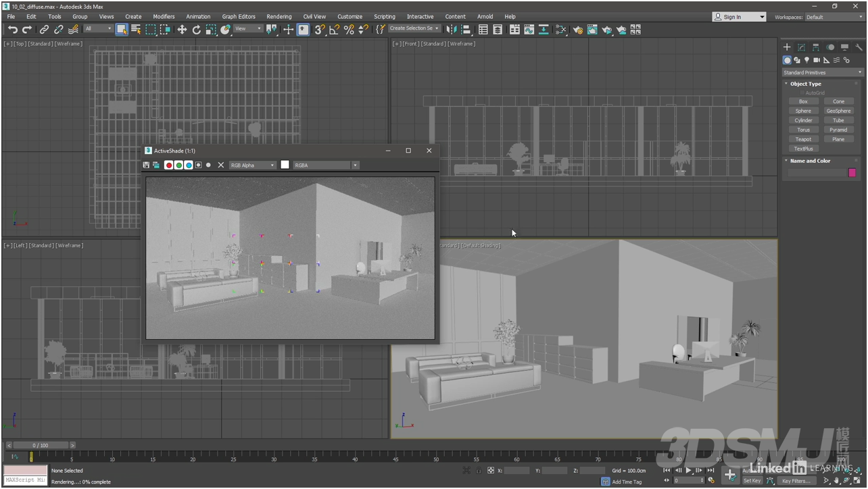
Task: Open the Modifiers menu
Action: pyautogui.click(x=164, y=16)
